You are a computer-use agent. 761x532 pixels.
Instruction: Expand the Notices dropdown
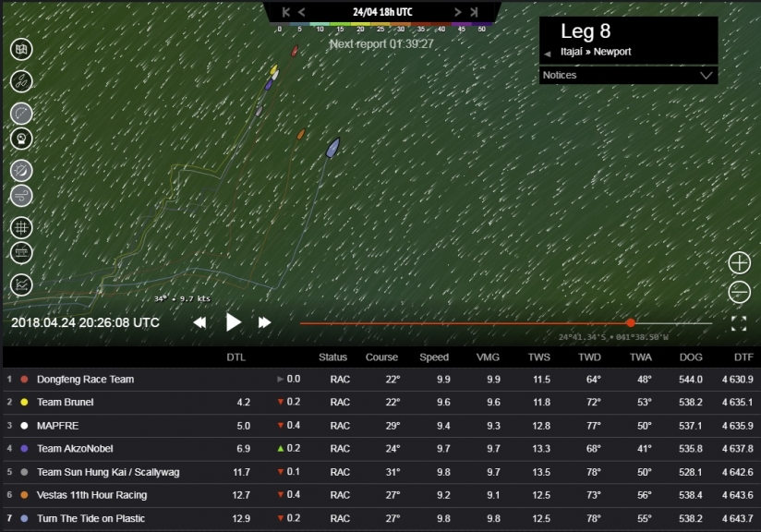click(707, 76)
